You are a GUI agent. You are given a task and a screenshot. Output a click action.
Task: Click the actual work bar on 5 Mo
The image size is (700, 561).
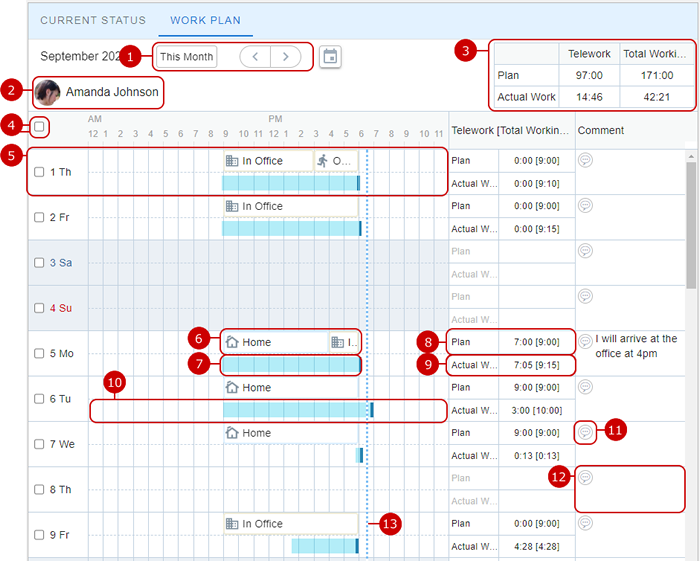pyautogui.click(x=292, y=365)
